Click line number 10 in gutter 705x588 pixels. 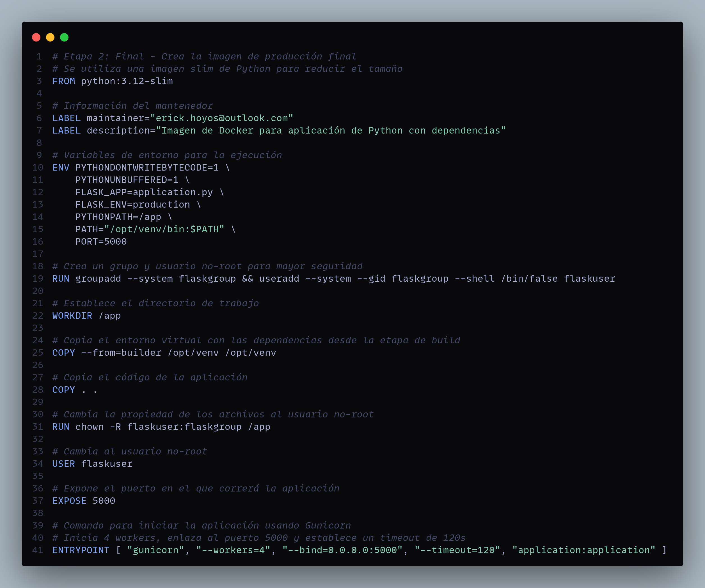[38, 167]
